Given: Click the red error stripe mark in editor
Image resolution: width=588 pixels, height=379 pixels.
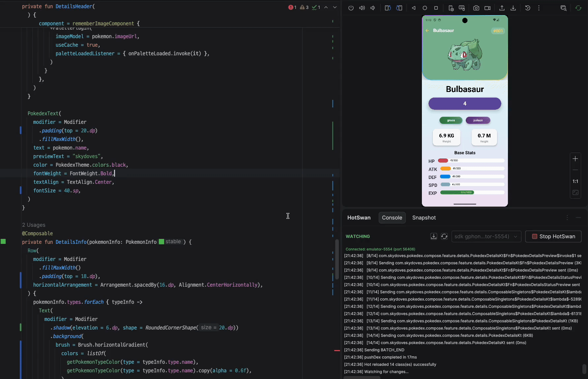Looking at the screenshot, I should coord(337,350).
